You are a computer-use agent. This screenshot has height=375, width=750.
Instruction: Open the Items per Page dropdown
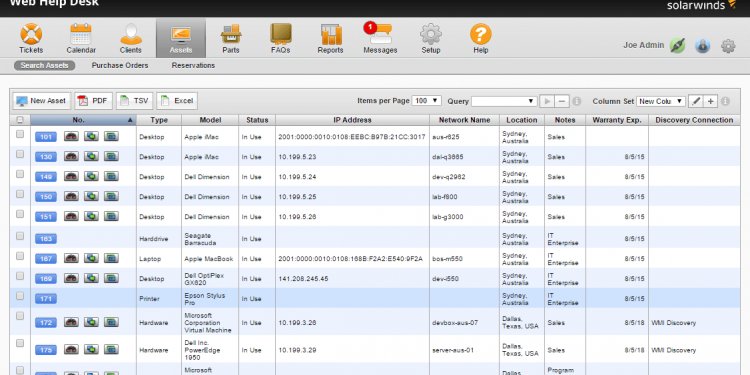(427, 101)
